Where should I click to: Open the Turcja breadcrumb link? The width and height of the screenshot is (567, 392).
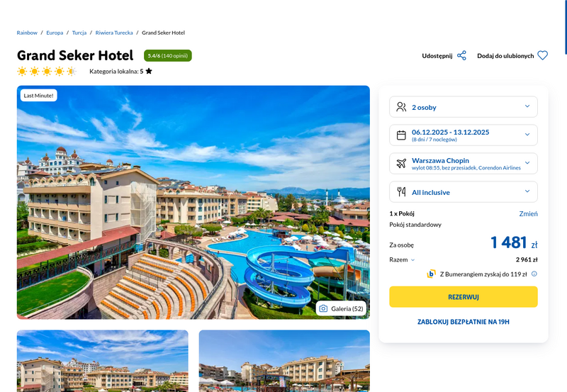point(79,33)
